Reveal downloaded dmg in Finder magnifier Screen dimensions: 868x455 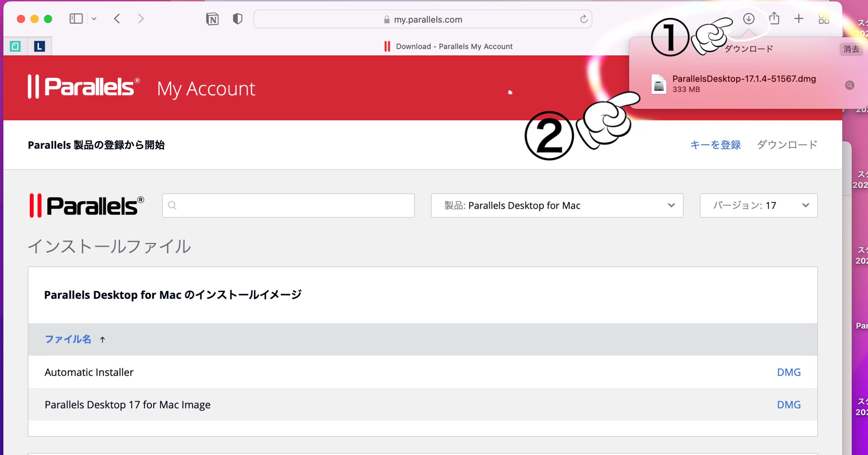849,85
